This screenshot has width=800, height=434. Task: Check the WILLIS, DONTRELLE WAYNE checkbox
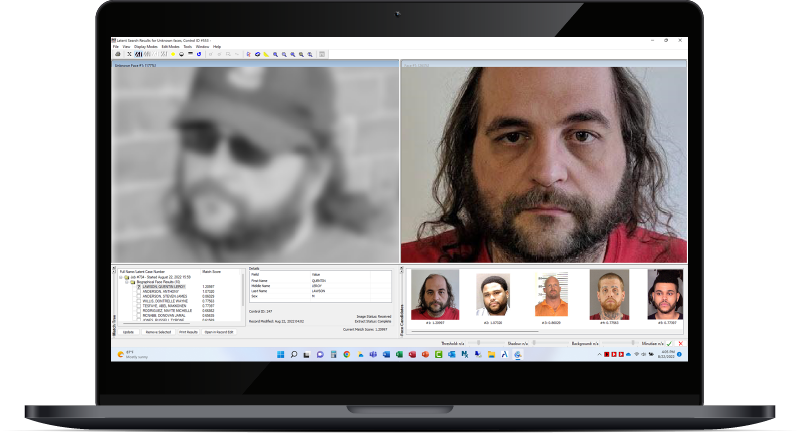coord(139,301)
